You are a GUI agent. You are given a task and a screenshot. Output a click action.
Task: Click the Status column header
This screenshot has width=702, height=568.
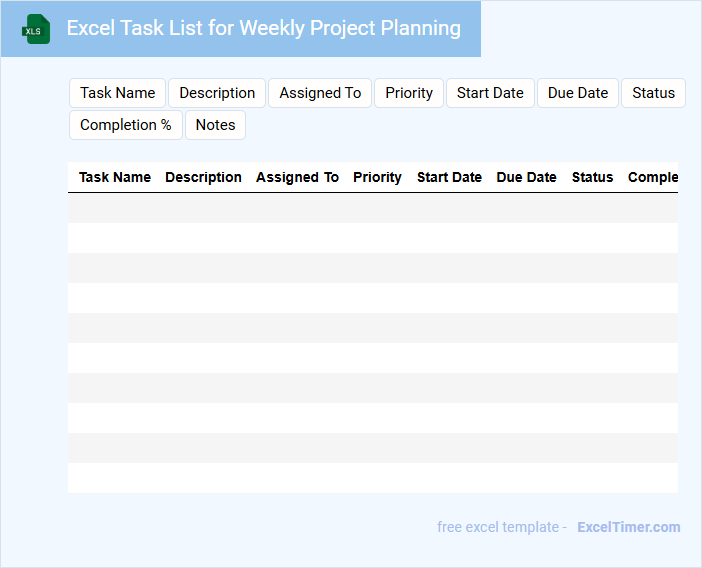[x=592, y=177]
